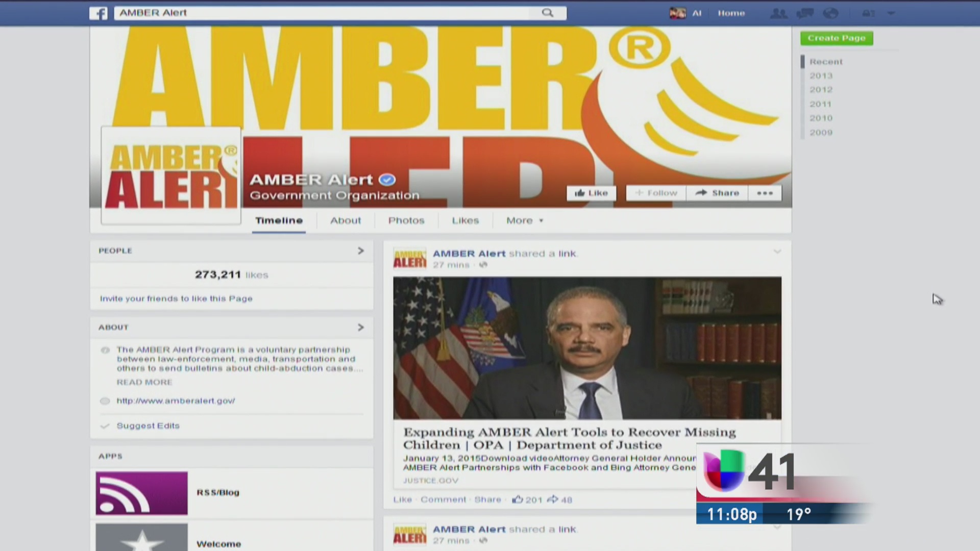Open friend requests icon in top bar
Image resolution: width=980 pixels, height=551 pixels.
click(778, 13)
